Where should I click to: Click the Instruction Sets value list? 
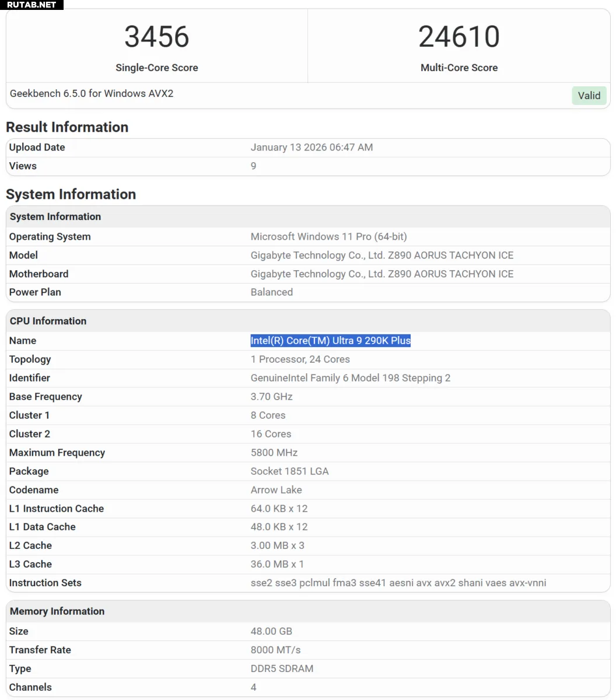[x=398, y=583]
